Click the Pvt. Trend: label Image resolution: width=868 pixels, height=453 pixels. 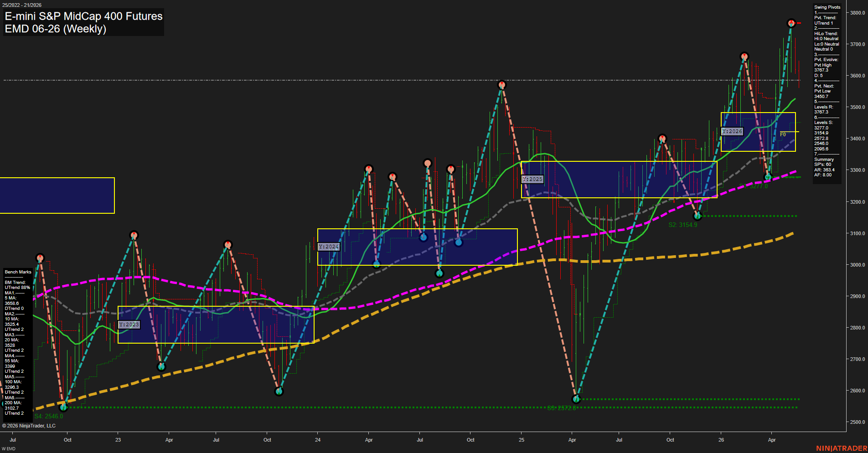point(825,18)
